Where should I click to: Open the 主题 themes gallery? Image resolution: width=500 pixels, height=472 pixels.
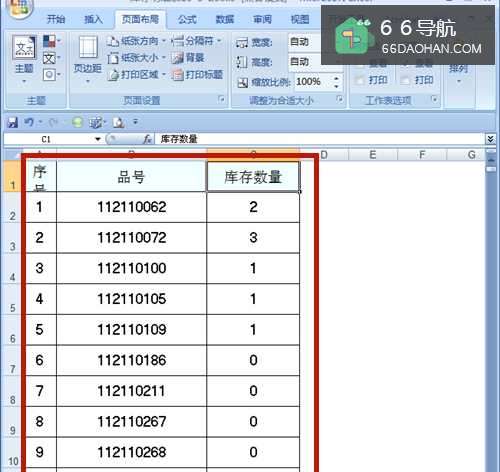click(24, 59)
